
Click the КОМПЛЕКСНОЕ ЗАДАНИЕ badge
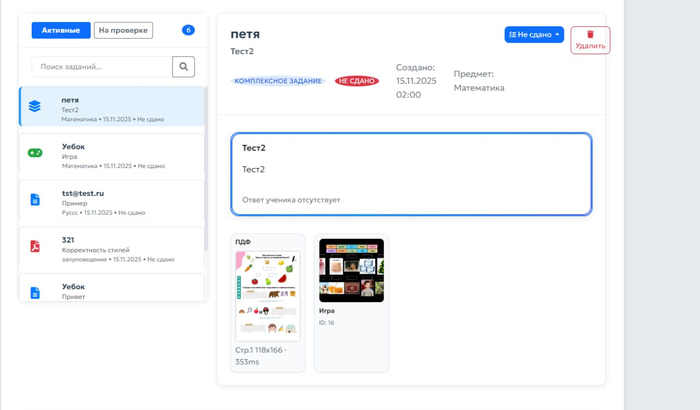click(278, 81)
